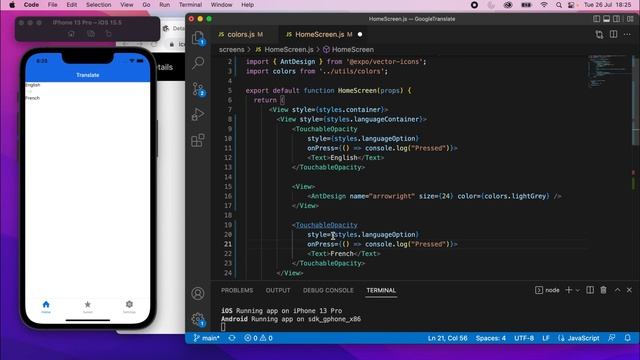The image size is (640, 360).
Task: Open the Manage gear icon
Action: pyautogui.click(x=198, y=319)
